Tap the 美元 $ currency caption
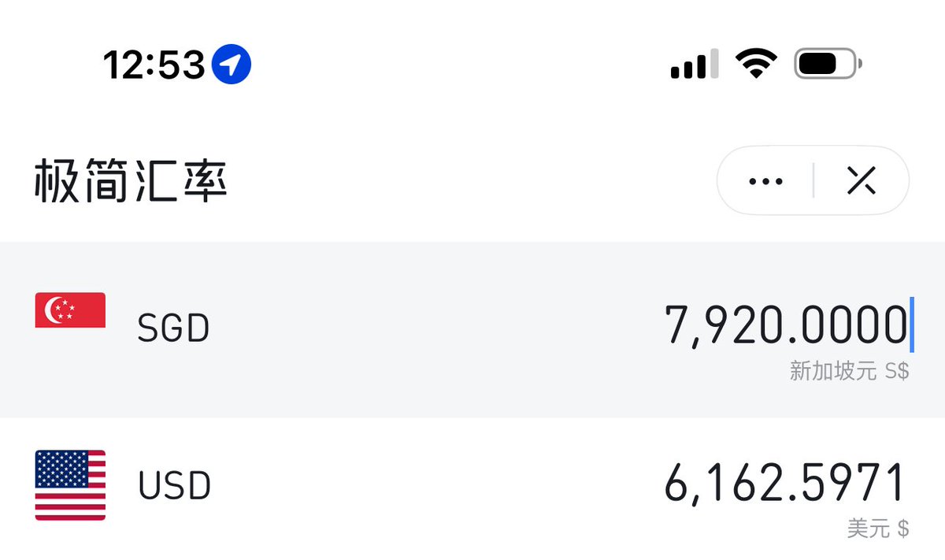945x560 pixels. tap(878, 528)
